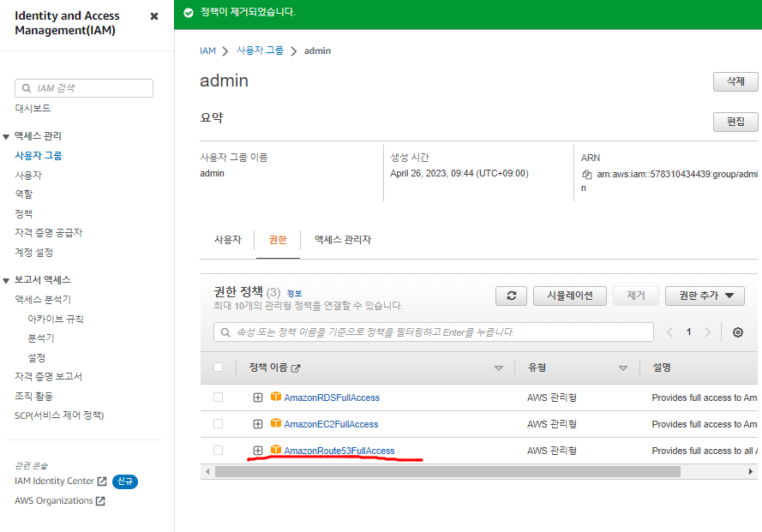Image resolution: width=762 pixels, height=532 pixels.
Task: Click scrollbar left arrow under policy table
Action: [207, 472]
